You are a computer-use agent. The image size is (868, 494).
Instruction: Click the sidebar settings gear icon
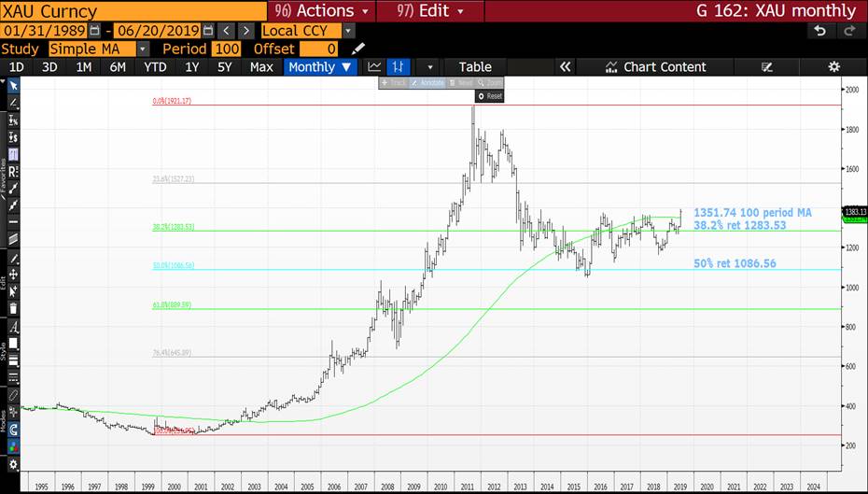pyautogui.click(x=13, y=464)
